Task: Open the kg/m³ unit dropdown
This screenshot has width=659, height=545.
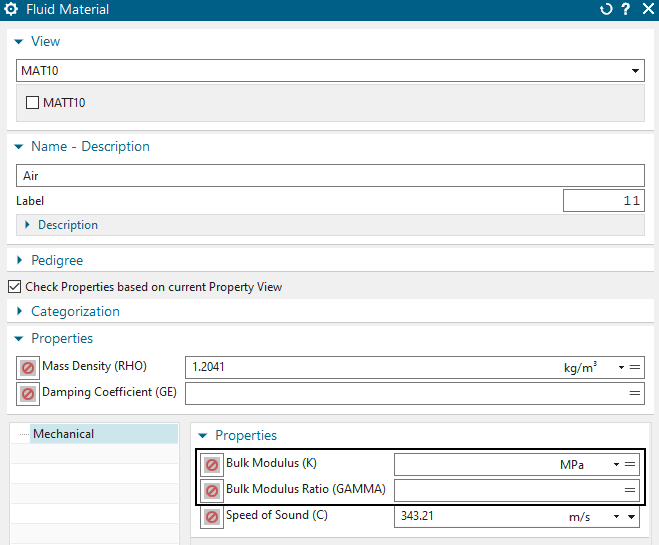Action: 621,367
